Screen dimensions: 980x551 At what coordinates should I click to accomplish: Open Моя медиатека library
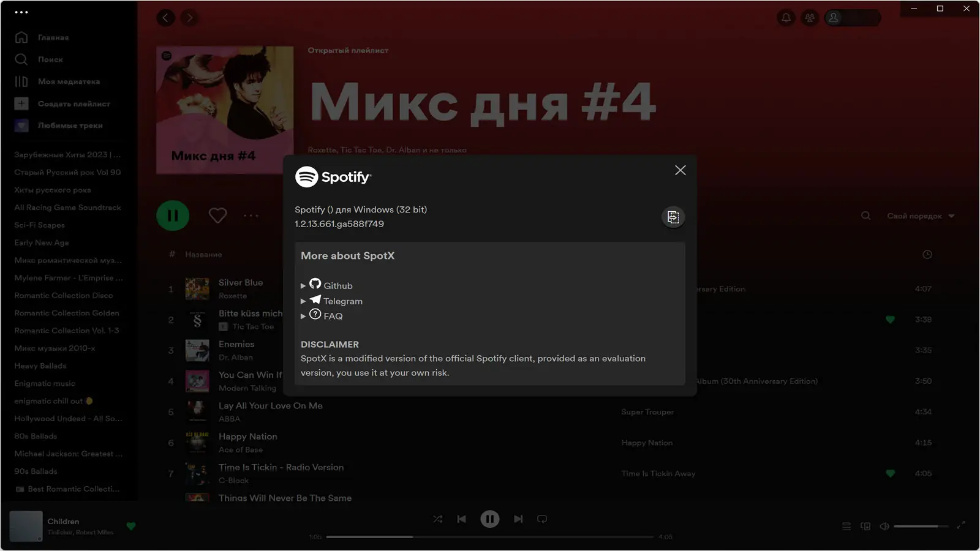57,81
